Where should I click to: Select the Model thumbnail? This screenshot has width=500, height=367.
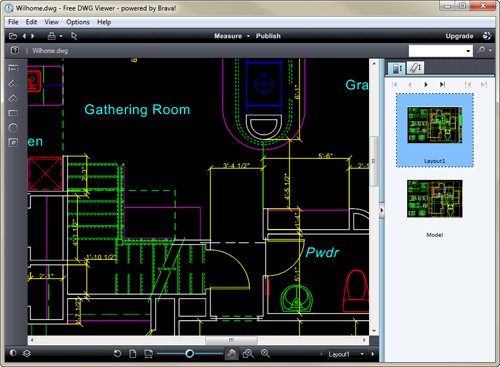[x=435, y=199]
